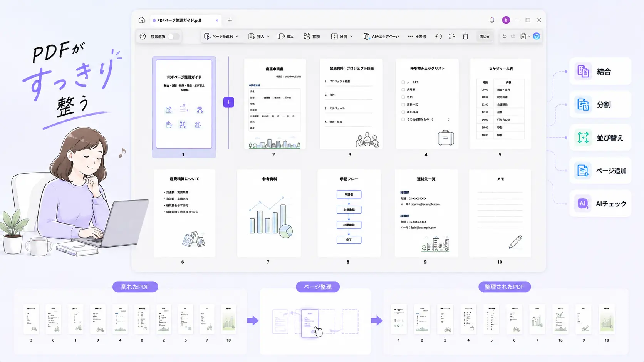
Task: Select page 2 出張申請書 thumbnail
Action: tap(275, 104)
